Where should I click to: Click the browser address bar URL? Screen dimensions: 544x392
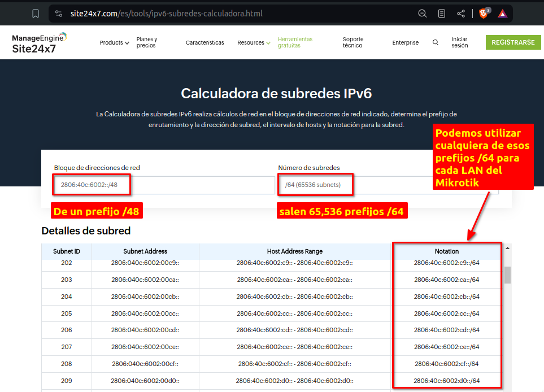coord(167,13)
